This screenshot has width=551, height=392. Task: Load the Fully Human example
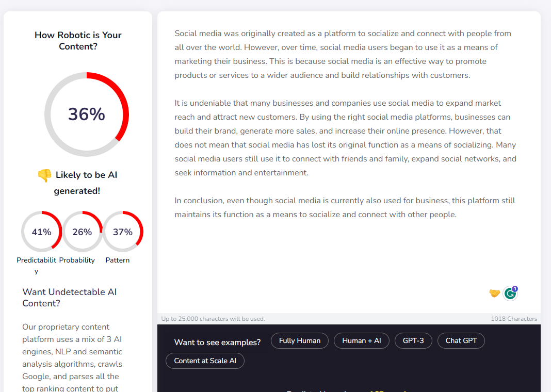click(299, 341)
